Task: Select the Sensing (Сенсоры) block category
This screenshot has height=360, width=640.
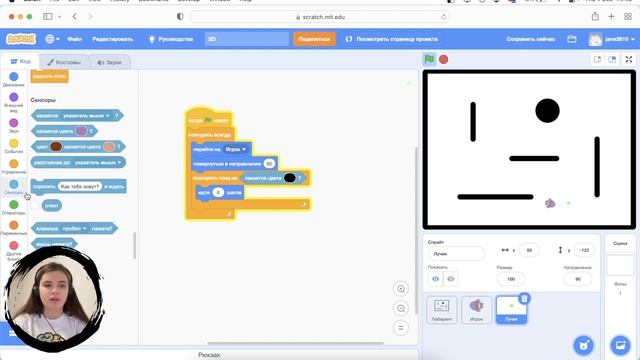Action: pyautogui.click(x=13, y=187)
